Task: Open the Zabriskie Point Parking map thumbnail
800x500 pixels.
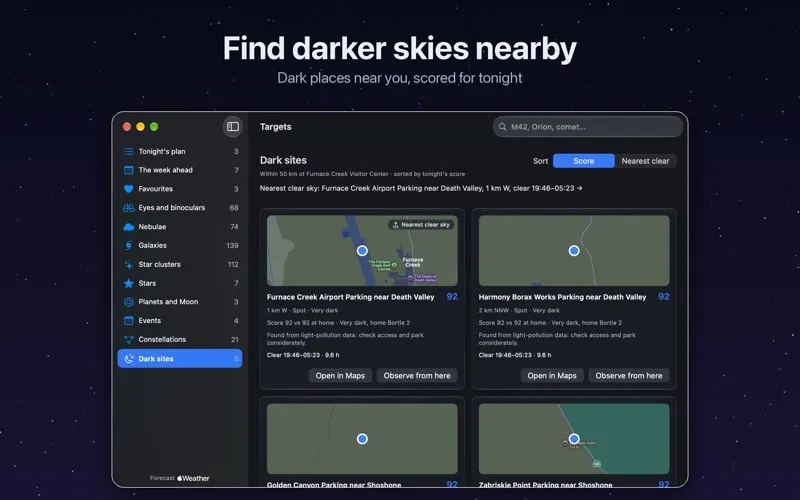Action: tap(574, 439)
